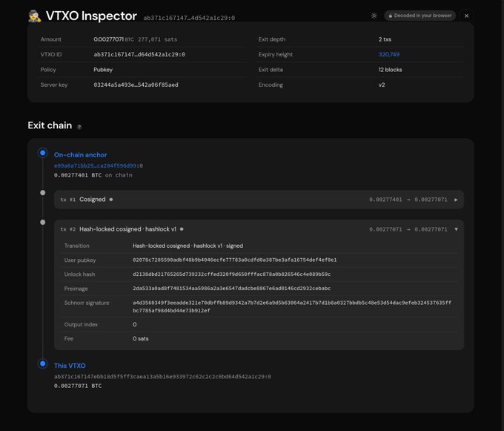The height and width of the screenshot is (431, 504).
Task: Click the This VTXO amount 0.00277071 BTC
Action: pos(78,386)
